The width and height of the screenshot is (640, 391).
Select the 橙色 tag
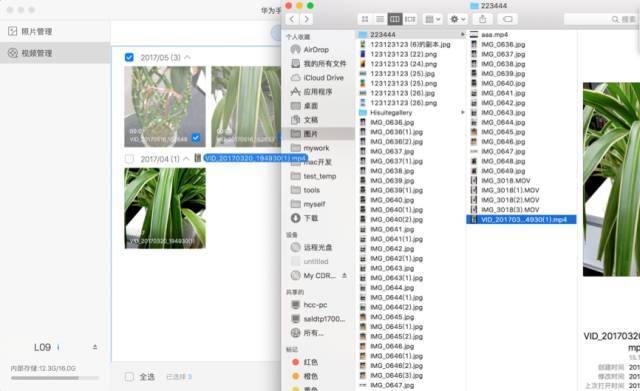point(304,376)
